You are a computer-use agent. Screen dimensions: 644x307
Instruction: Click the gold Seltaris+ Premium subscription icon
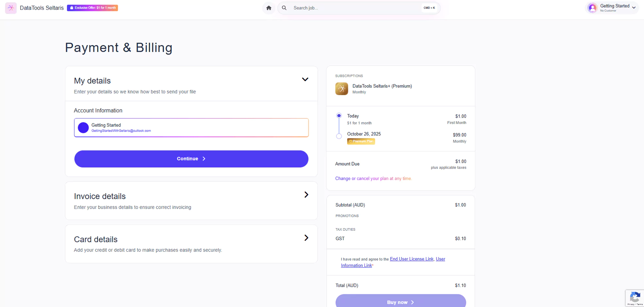(x=342, y=89)
